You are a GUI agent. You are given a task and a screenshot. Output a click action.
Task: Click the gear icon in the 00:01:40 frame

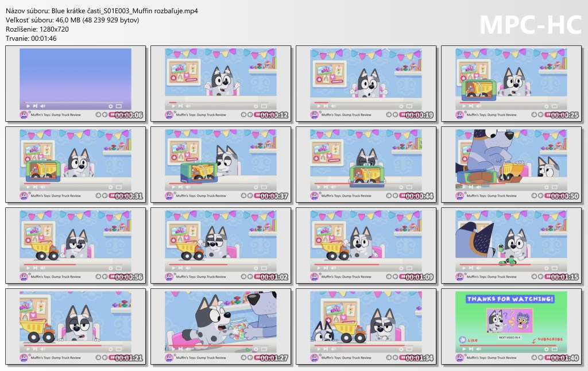point(547,349)
